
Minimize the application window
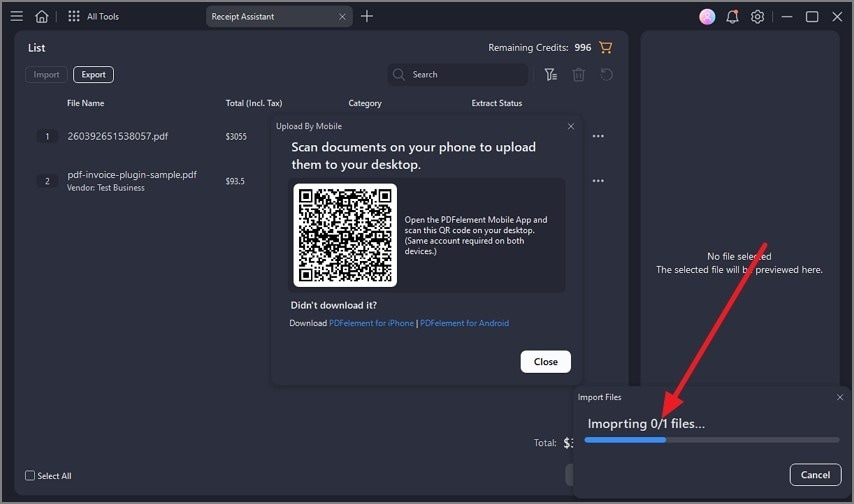pos(786,17)
